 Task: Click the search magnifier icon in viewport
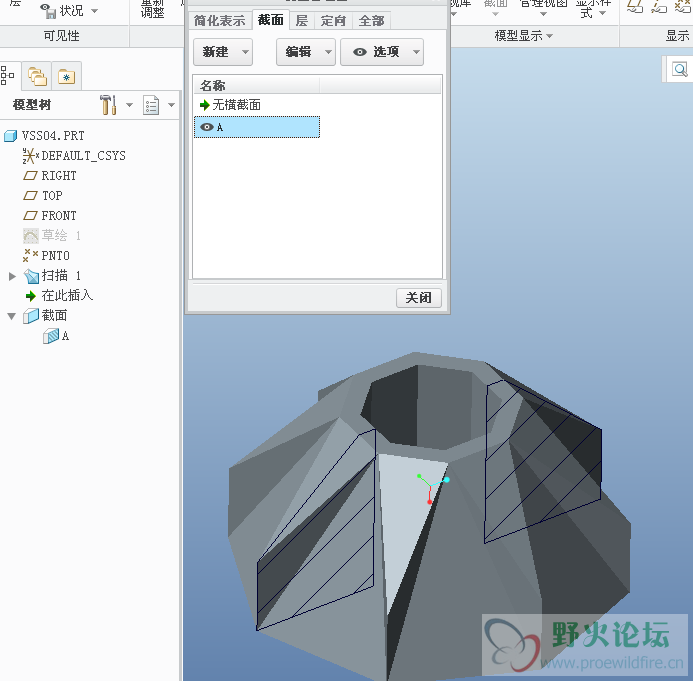[680, 69]
